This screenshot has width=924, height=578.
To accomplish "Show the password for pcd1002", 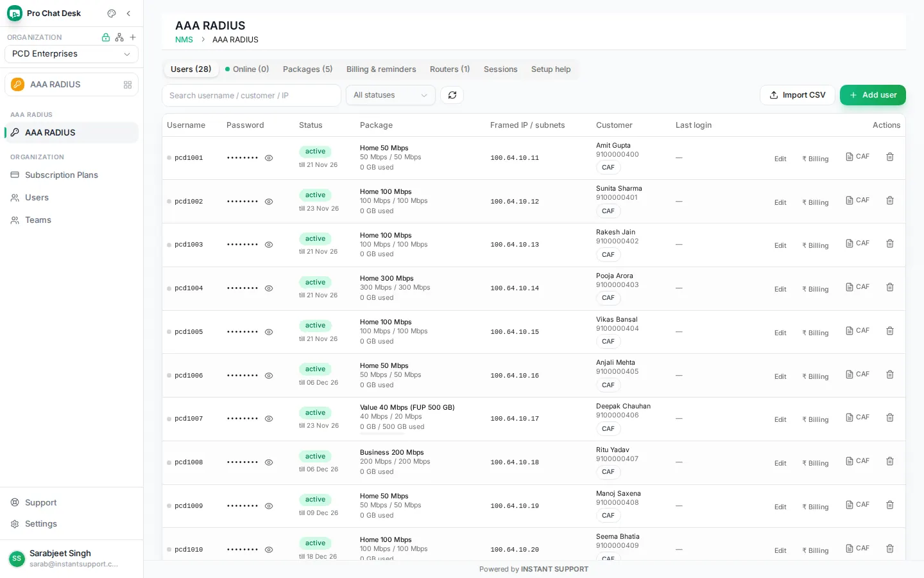I will [x=269, y=202].
